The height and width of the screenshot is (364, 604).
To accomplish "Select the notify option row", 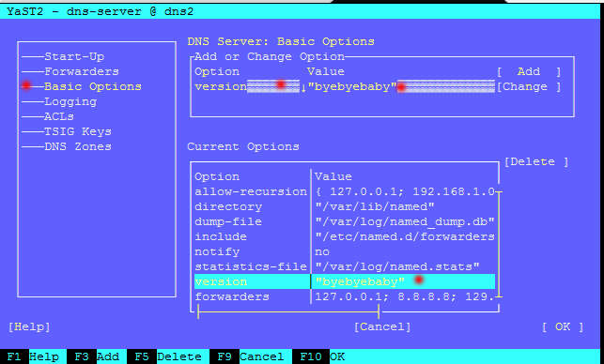I will pyautogui.click(x=345, y=251).
